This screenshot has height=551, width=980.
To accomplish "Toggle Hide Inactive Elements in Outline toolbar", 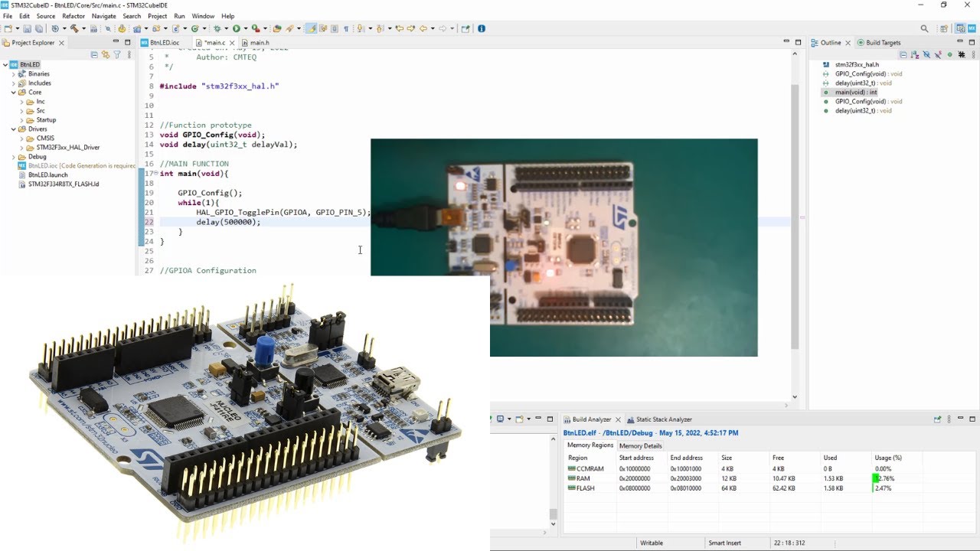I will (962, 55).
